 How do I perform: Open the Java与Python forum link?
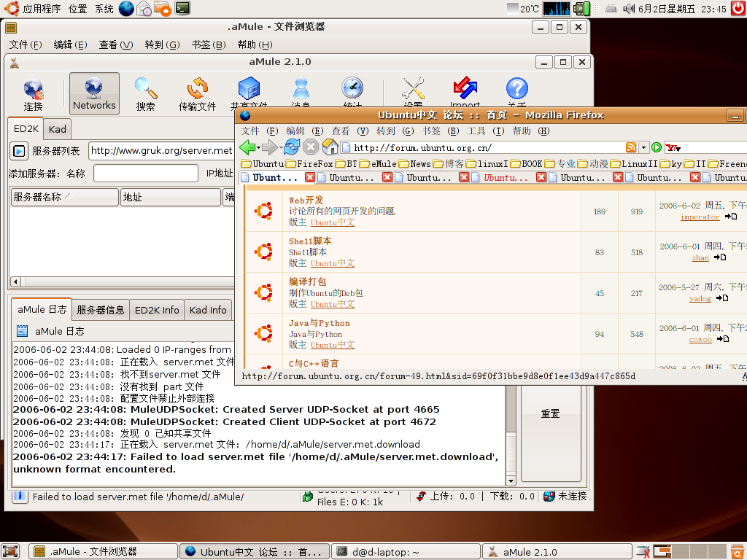point(320,323)
